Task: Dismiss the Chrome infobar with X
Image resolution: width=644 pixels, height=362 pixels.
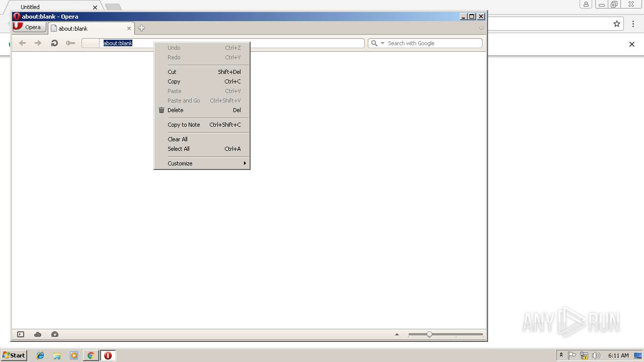Action: (x=632, y=44)
